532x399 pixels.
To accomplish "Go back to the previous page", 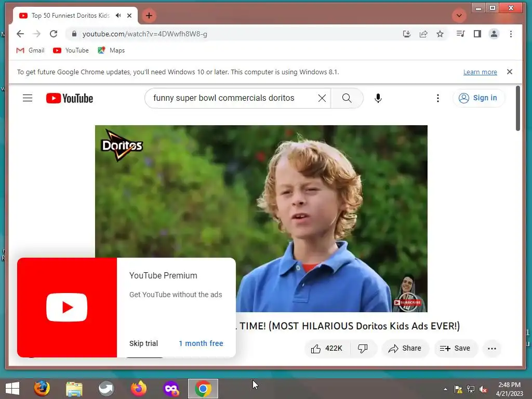I will (20, 34).
